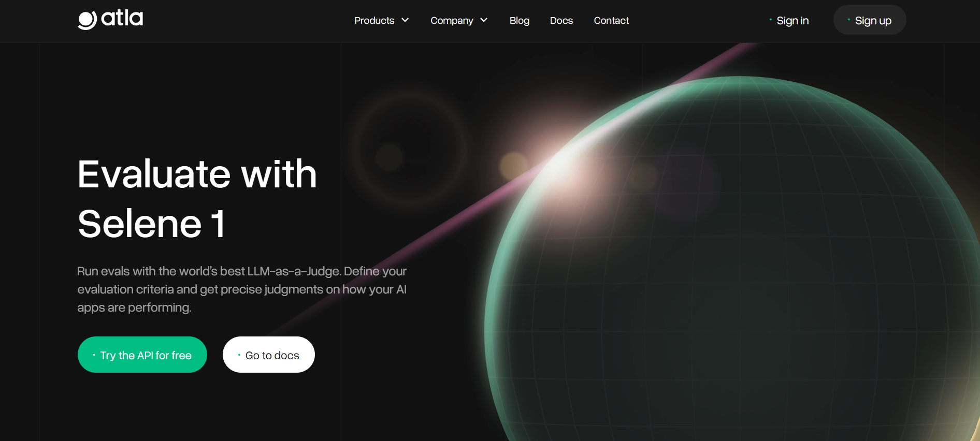
Task: Click the Sign up button
Action: click(870, 20)
